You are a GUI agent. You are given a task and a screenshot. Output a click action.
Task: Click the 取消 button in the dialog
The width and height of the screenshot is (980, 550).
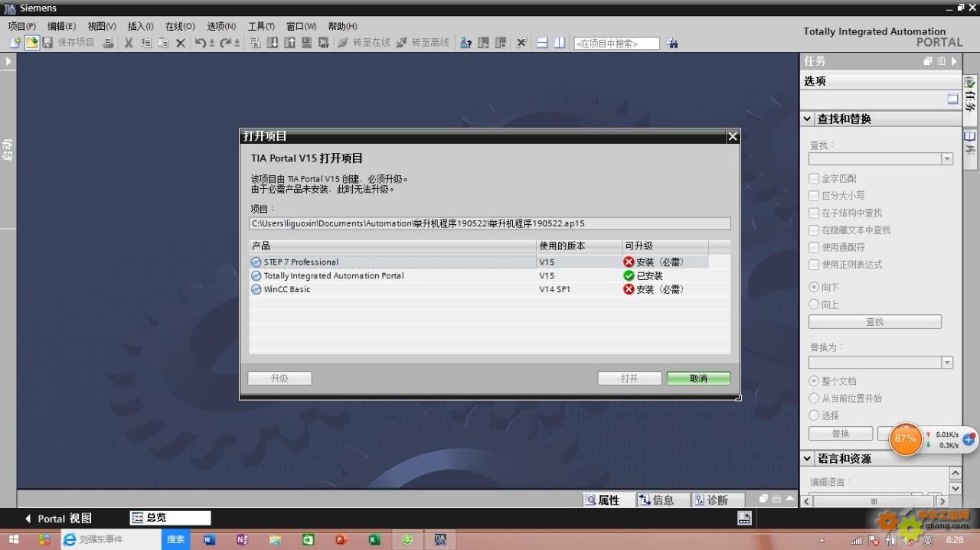[x=698, y=378]
